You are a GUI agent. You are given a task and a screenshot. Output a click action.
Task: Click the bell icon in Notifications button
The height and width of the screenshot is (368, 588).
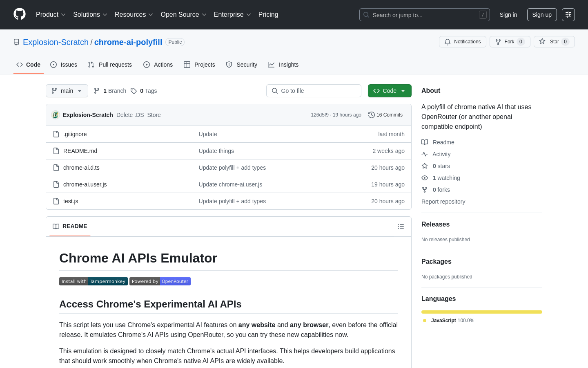point(448,42)
